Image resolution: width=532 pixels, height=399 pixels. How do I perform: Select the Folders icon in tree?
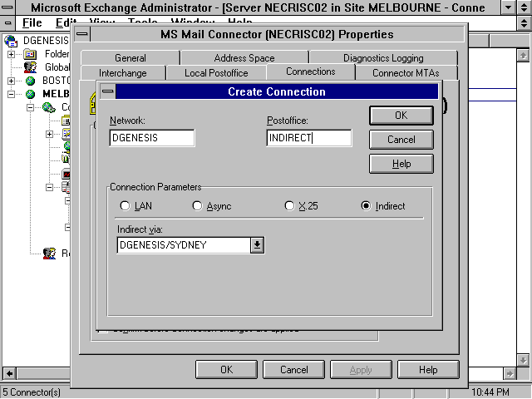coord(30,54)
